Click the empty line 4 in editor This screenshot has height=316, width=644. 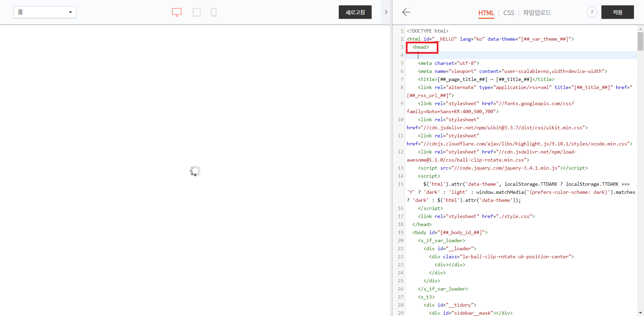click(521, 55)
